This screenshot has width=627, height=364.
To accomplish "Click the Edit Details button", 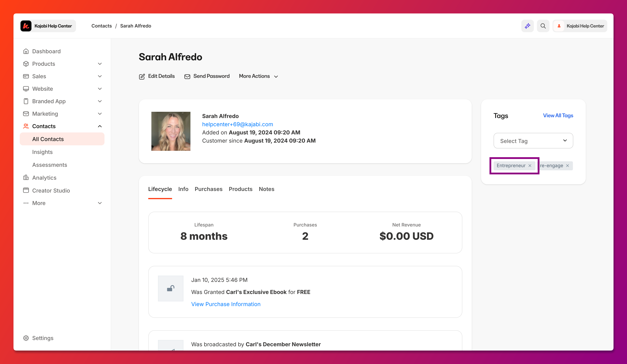I will (157, 76).
